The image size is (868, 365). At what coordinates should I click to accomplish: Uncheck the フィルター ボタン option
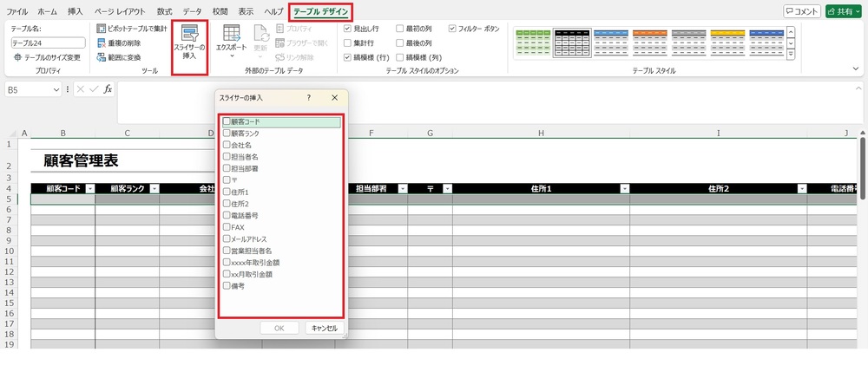(452, 29)
